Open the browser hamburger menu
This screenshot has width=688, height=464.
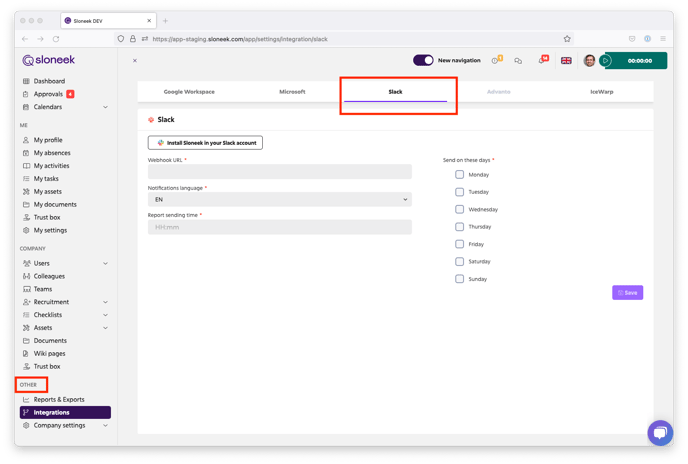(663, 39)
